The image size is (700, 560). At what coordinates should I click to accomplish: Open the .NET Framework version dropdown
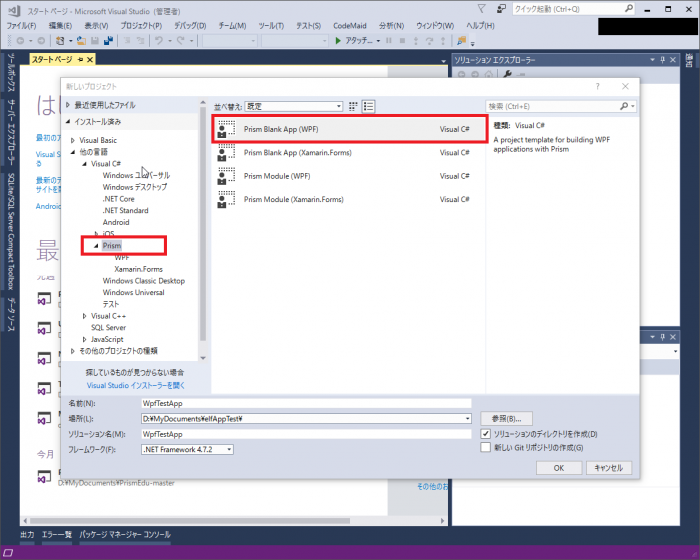pyautogui.click(x=187, y=450)
